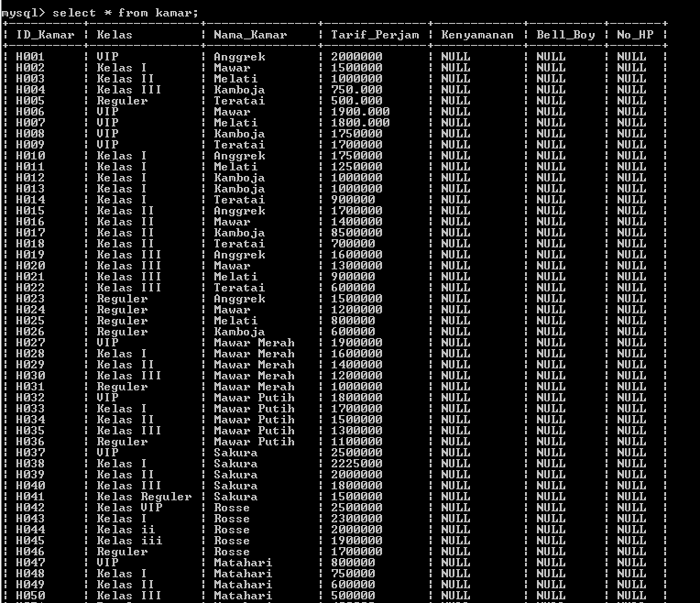The height and width of the screenshot is (603, 700).
Task: Select the H010 room ID cell
Action: coord(30,156)
